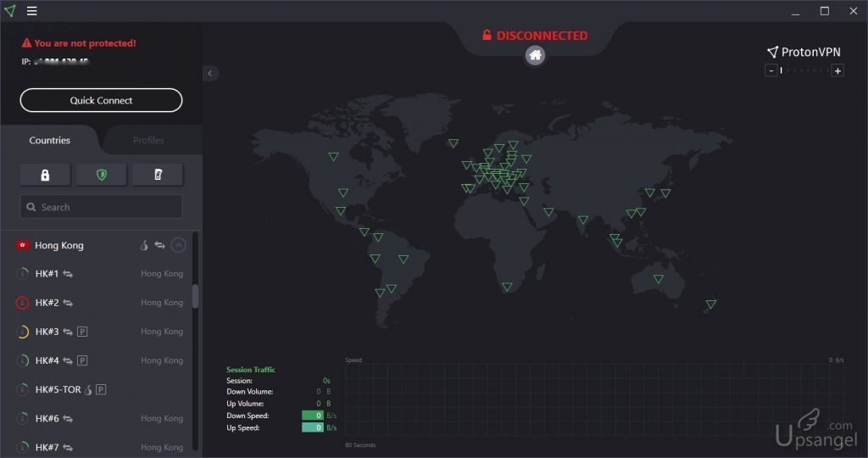Click the Plus badge on HK#3
Image resolution: width=868 pixels, height=458 pixels.
[82, 332]
